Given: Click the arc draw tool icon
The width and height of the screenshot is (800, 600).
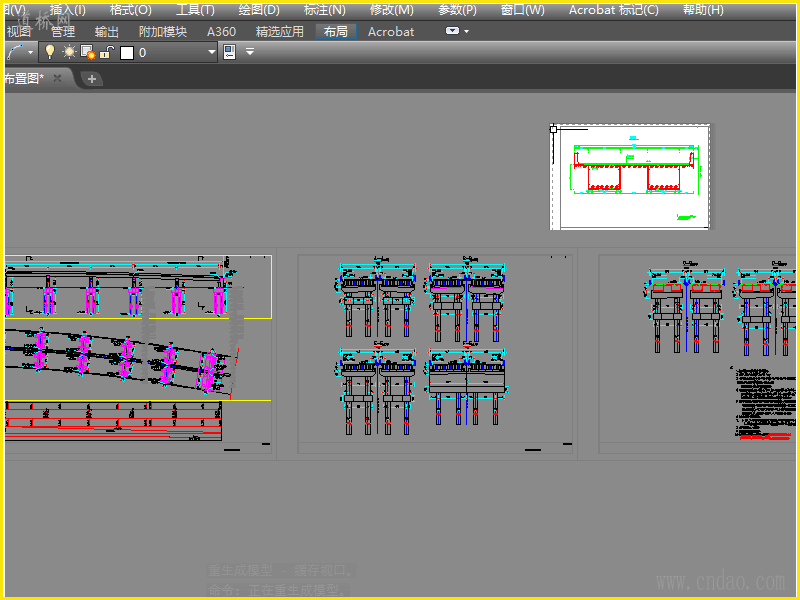Looking at the screenshot, I should (x=15, y=52).
